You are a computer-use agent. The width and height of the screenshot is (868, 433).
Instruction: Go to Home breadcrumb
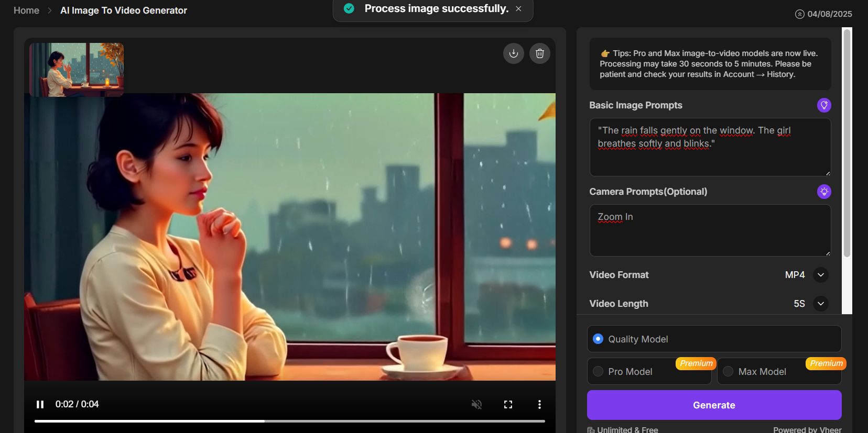pos(26,10)
